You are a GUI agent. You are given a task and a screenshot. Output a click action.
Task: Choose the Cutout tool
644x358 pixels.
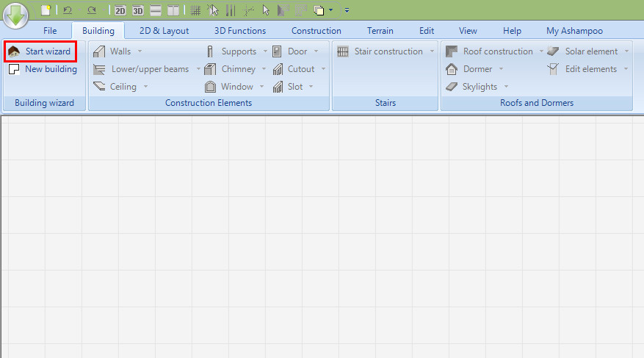[x=294, y=69]
